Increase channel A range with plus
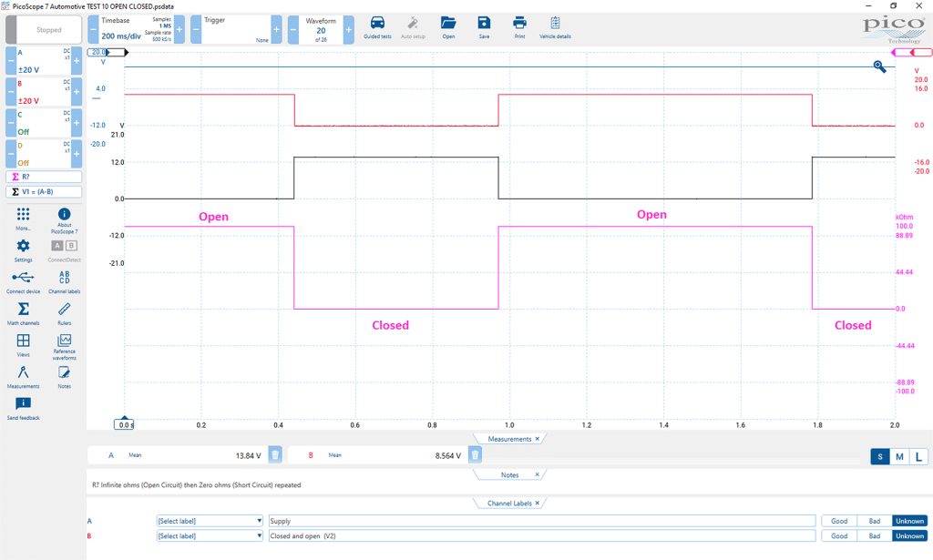This screenshot has width=933, height=560. 77,61
